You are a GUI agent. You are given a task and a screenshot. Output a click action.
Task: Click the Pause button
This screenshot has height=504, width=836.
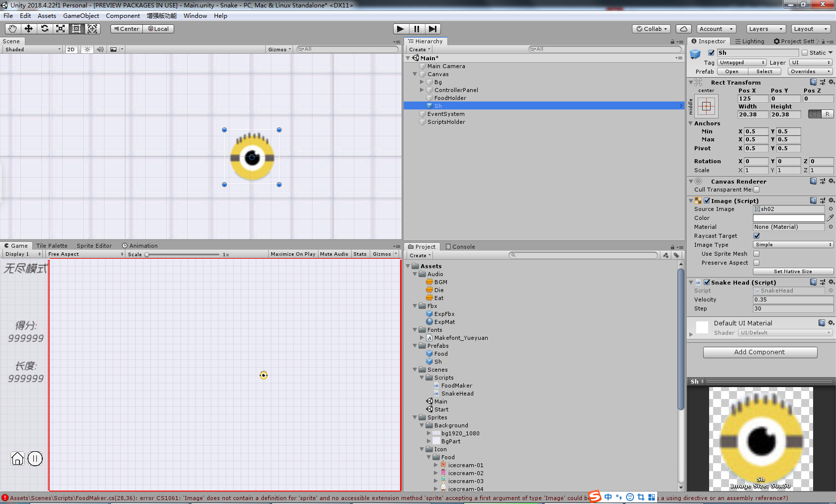tap(417, 29)
